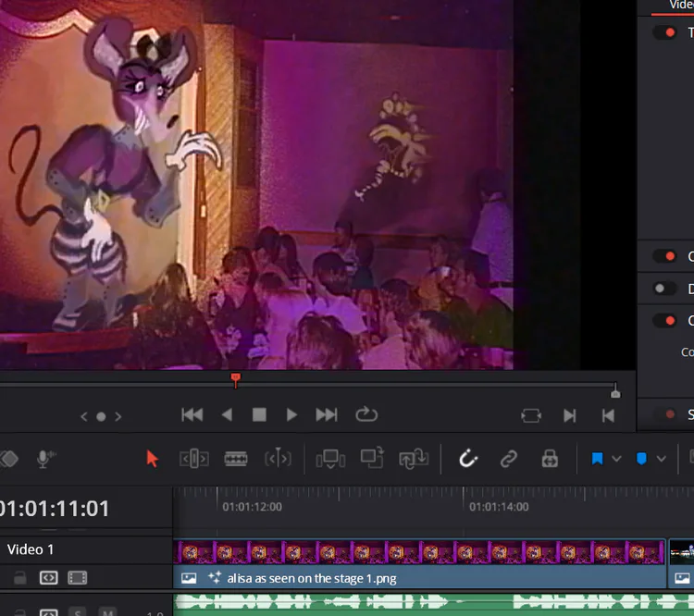
Task: Click the Replace Clip icon
Action: [x=414, y=459]
